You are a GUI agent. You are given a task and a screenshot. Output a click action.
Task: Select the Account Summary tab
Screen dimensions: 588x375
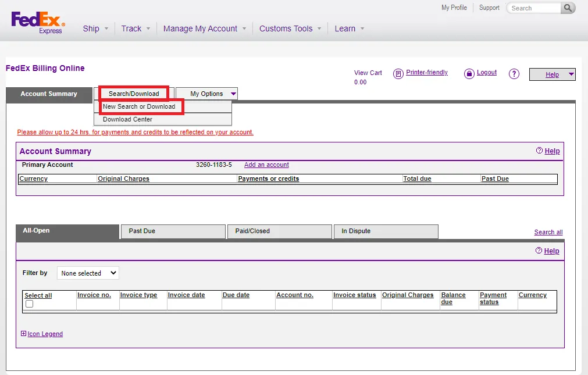[x=49, y=95]
